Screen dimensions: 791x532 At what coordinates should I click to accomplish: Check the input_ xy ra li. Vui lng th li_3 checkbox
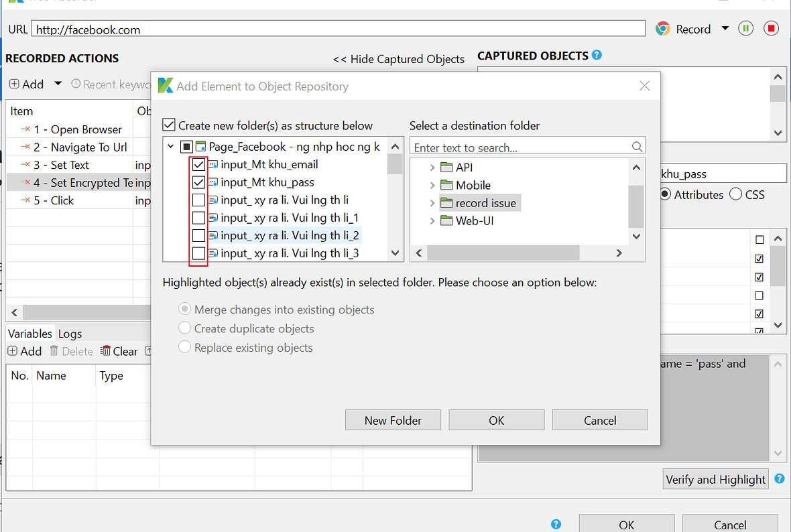coord(198,253)
